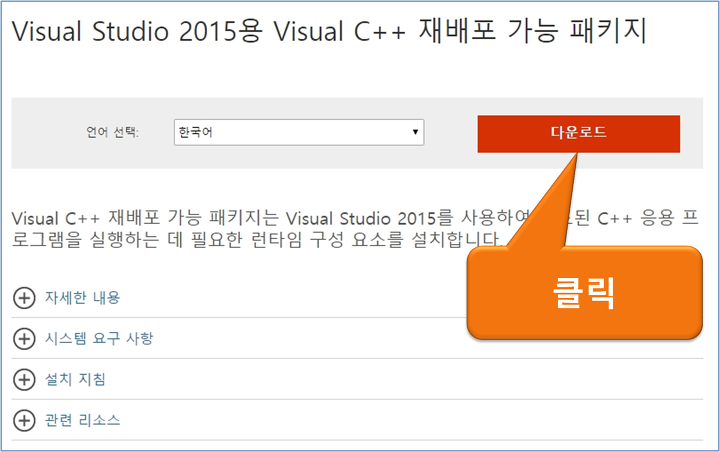720x452 pixels.
Task: Expand the 관련 리소스 plus icon
Action: [x=24, y=421]
